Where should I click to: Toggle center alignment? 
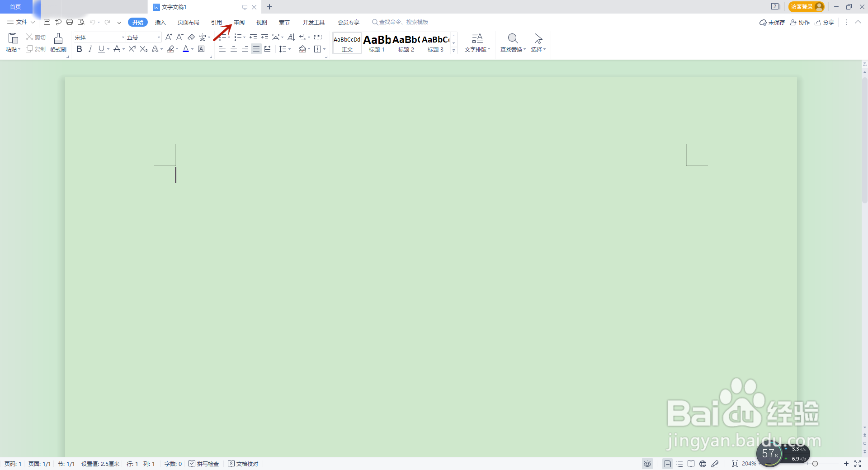[234, 49]
